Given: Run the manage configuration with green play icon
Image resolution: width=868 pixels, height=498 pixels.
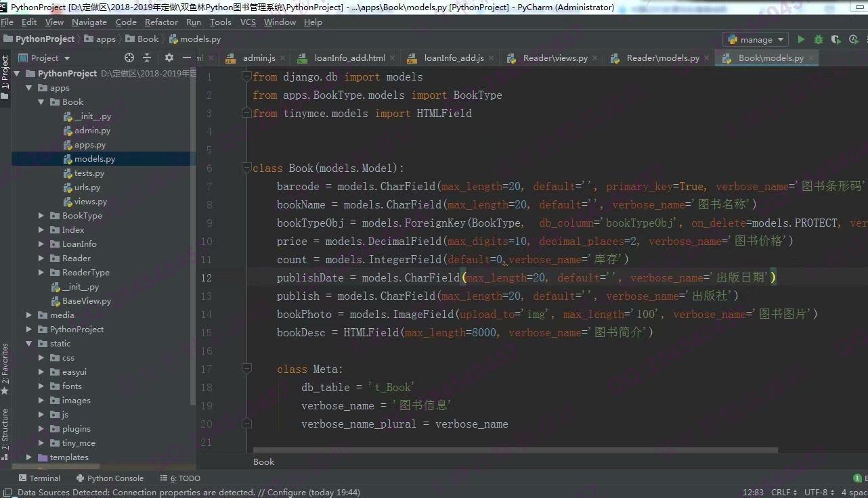Looking at the screenshot, I should pos(801,39).
